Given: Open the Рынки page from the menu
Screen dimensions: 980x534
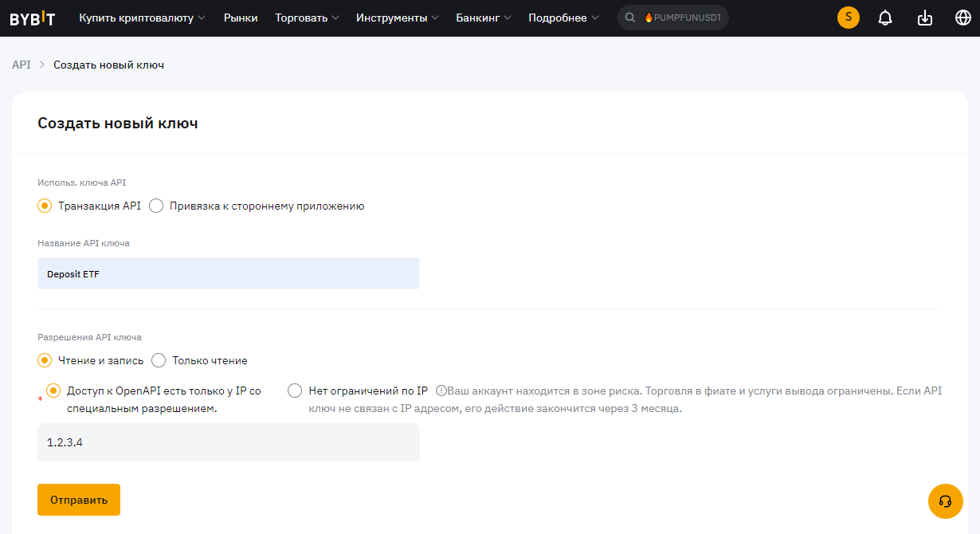Looking at the screenshot, I should pos(241,16).
